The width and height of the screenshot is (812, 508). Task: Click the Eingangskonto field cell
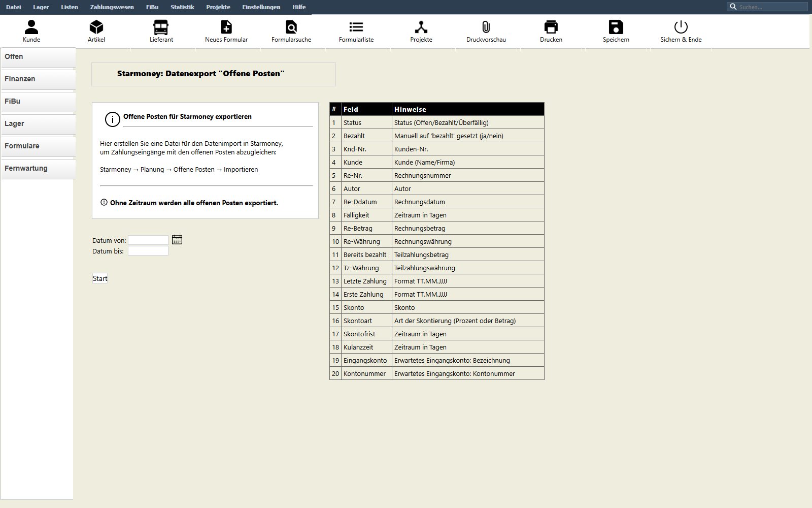click(366, 360)
